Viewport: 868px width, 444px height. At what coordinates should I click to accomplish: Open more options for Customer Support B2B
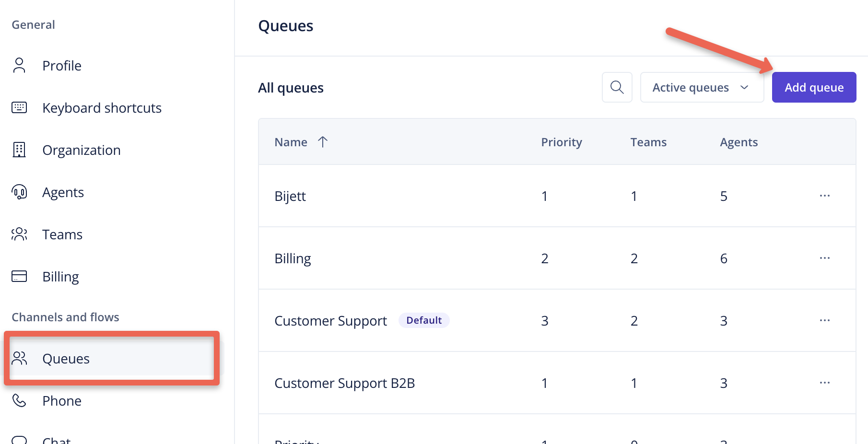[825, 383]
